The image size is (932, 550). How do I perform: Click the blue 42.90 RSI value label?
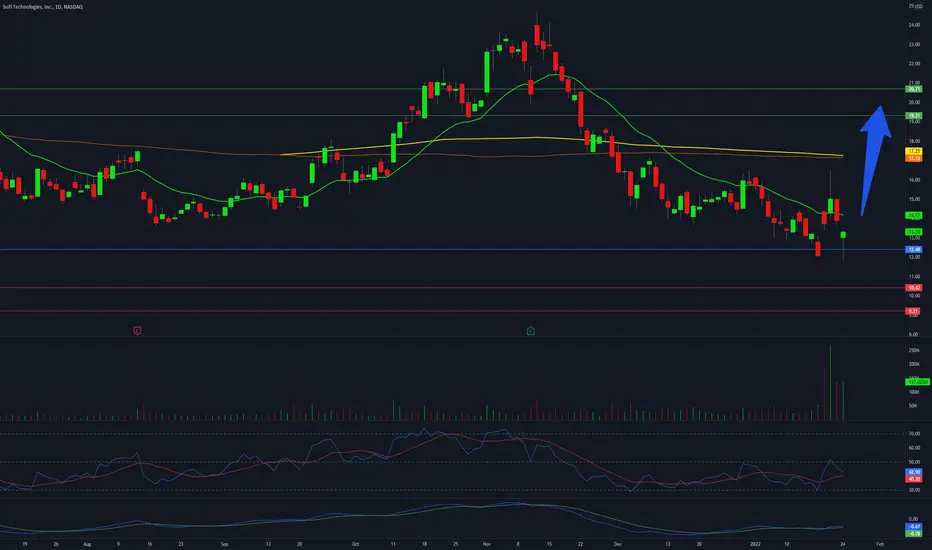pos(914,472)
